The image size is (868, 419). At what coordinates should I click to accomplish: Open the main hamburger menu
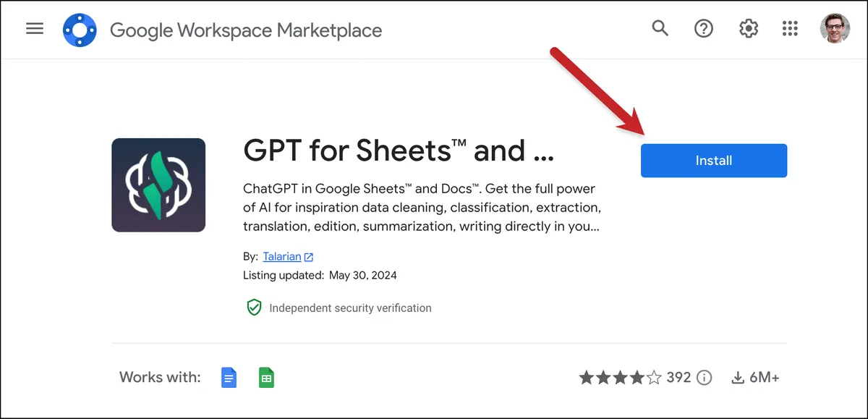pos(35,29)
